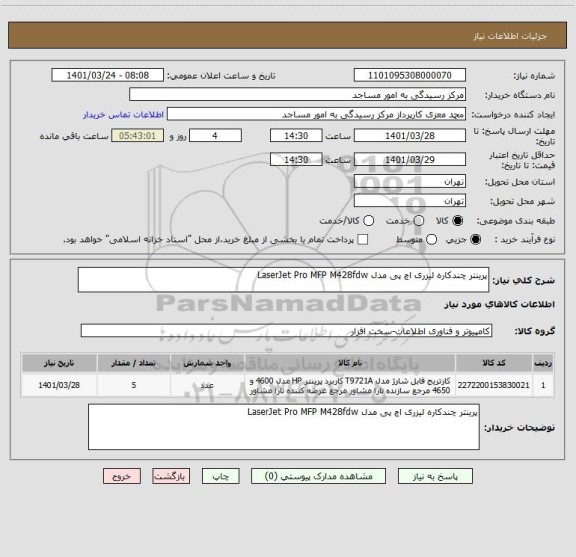Click response deadline date 1401/03/28 field
Screen dimensions: 576x557
pyautogui.click(x=410, y=136)
